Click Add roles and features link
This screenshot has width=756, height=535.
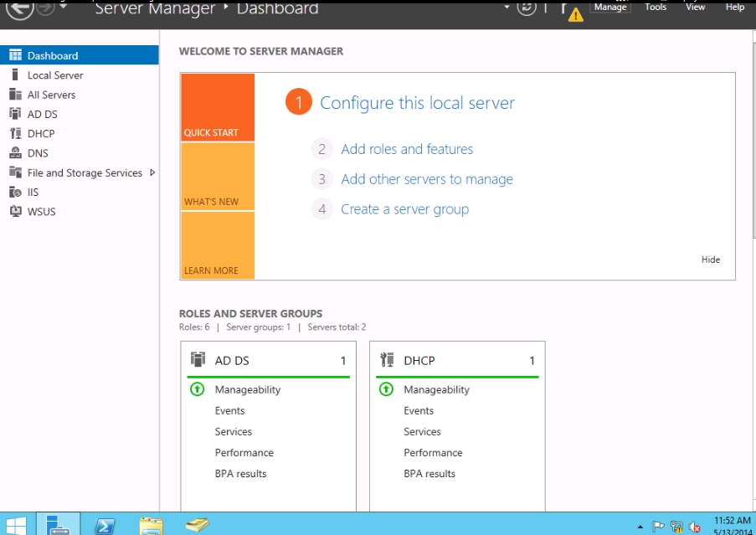coord(407,149)
